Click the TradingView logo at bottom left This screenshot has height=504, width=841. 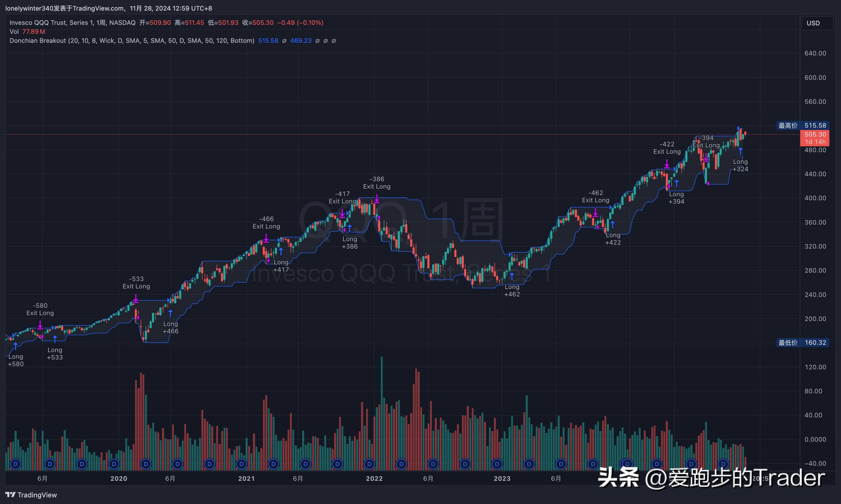point(31,495)
